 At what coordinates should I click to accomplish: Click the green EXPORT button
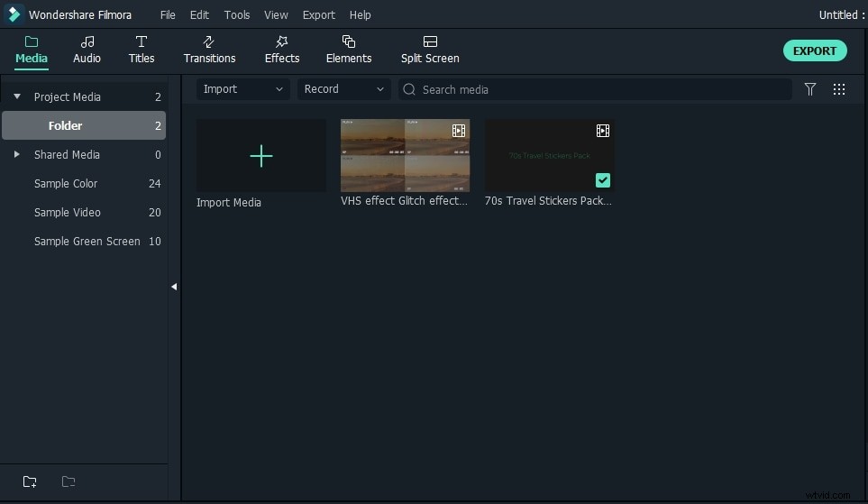tap(815, 51)
